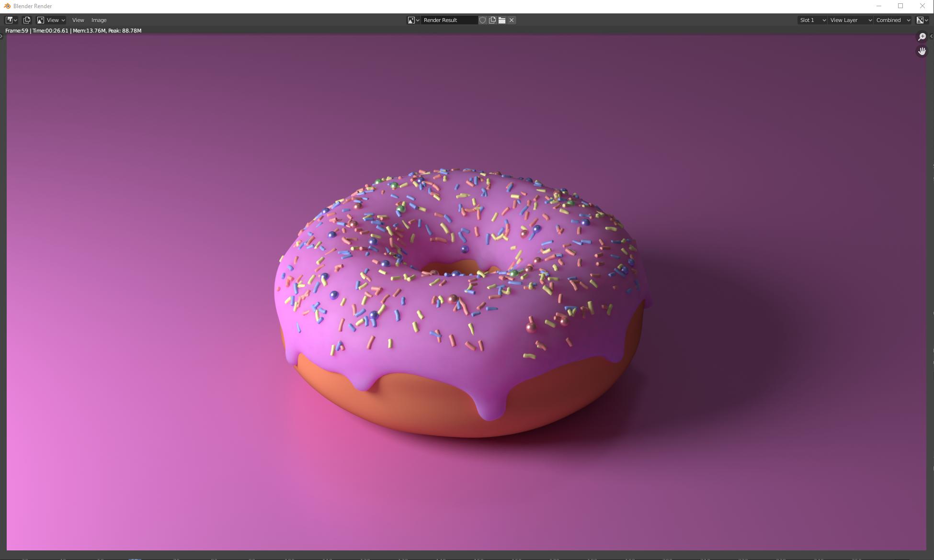Expand the left toolbar arrow
This screenshot has height=560, width=934.
2,36
